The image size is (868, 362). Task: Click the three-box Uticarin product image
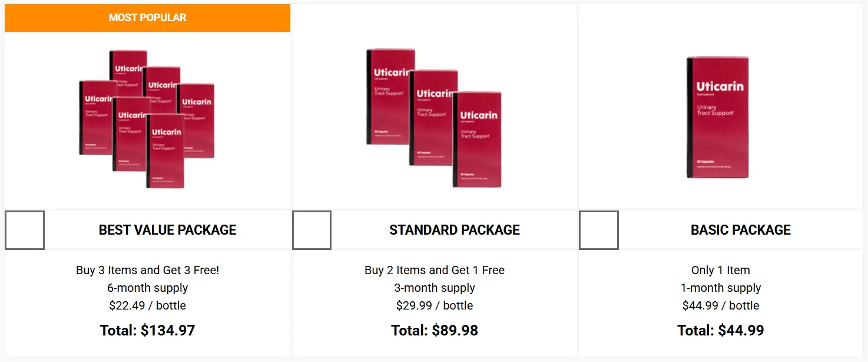(x=435, y=118)
